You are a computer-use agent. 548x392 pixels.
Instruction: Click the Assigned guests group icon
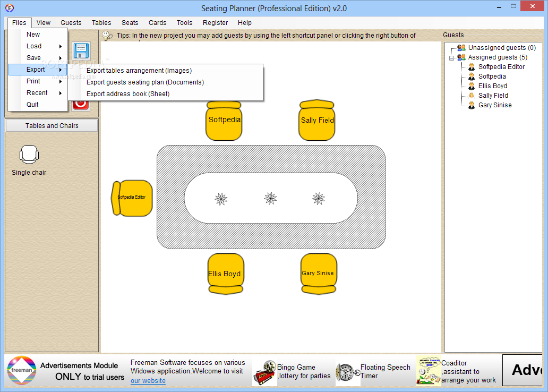461,57
